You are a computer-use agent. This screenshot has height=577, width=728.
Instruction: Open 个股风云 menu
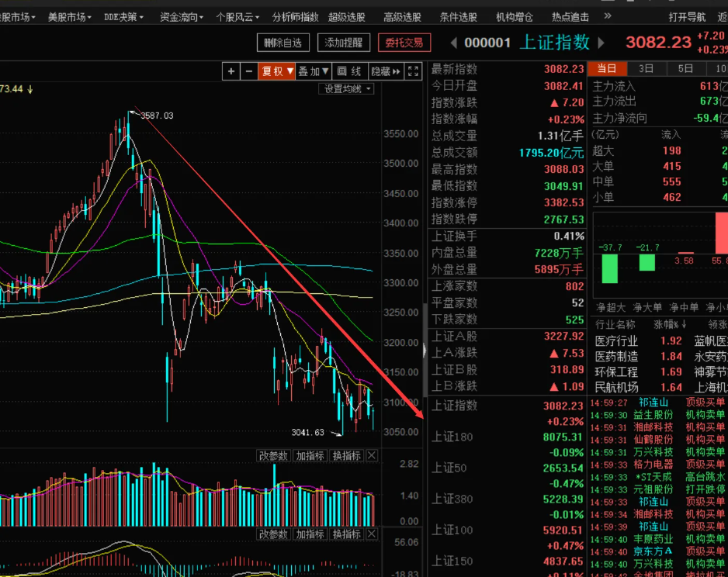237,17
